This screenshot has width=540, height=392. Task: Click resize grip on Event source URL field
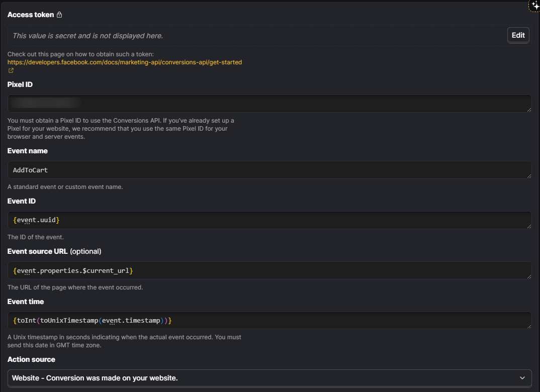tap(529, 276)
